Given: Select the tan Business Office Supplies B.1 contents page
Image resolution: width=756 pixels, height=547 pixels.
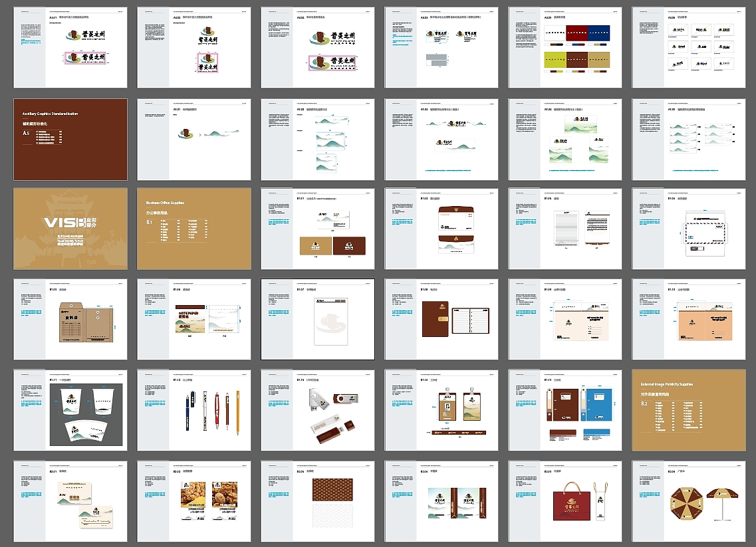Looking at the screenshot, I should [194, 229].
